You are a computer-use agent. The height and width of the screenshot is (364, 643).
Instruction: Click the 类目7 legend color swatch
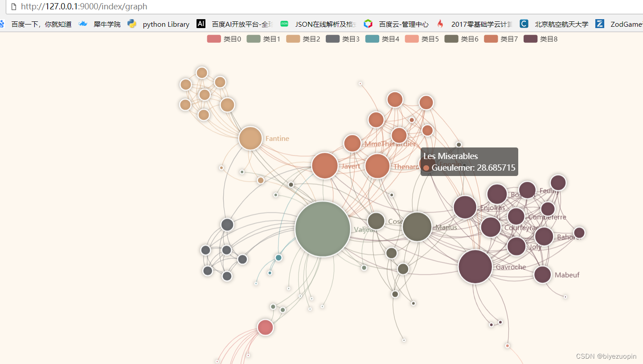pyautogui.click(x=491, y=39)
